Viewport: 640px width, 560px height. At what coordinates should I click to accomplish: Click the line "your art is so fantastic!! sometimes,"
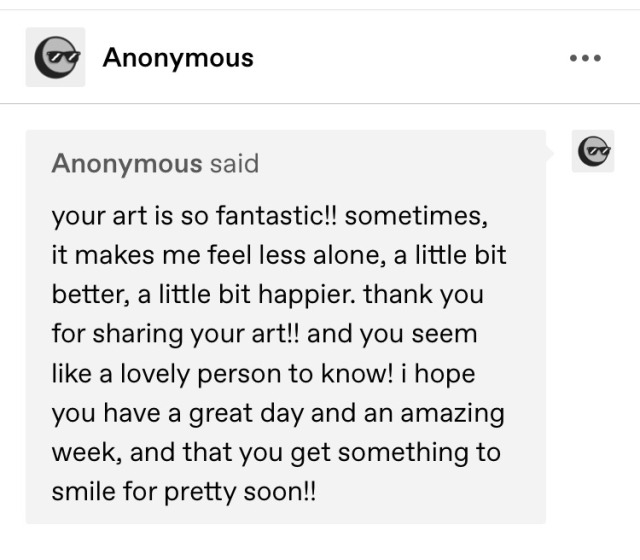(270, 216)
